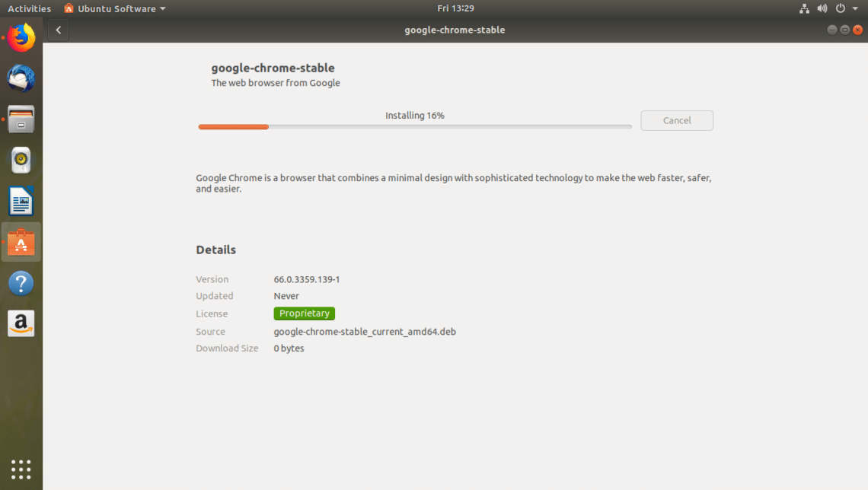Close the Ubuntu Software window

tap(857, 30)
